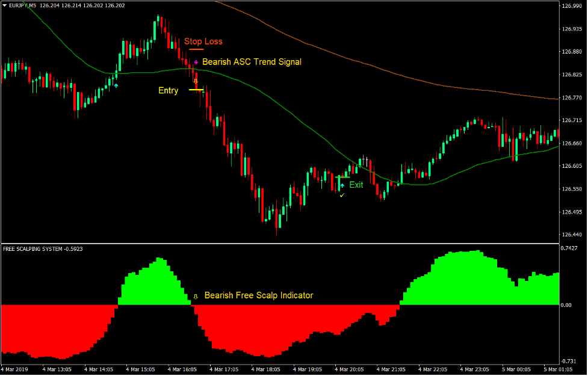
Task: Click the Stop Loss text label
Action: click(203, 42)
